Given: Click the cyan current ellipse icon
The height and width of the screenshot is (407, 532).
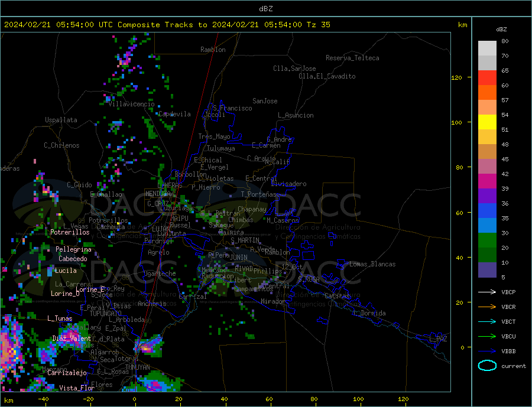Looking at the screenshot, I should point(487,366).
